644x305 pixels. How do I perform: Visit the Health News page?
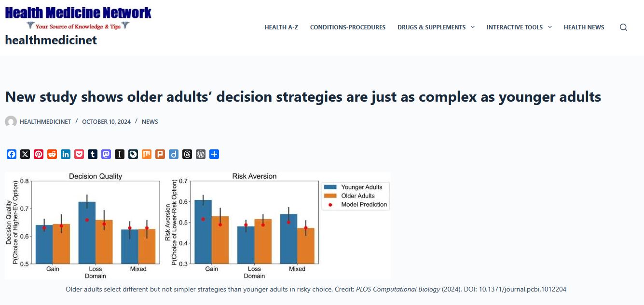(x=584, y=27)
